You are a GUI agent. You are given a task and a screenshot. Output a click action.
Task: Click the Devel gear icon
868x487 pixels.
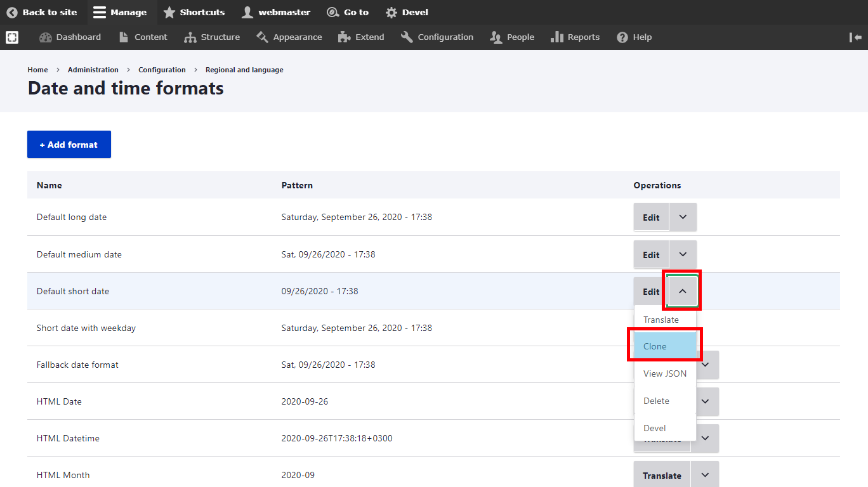coord(391,13)
